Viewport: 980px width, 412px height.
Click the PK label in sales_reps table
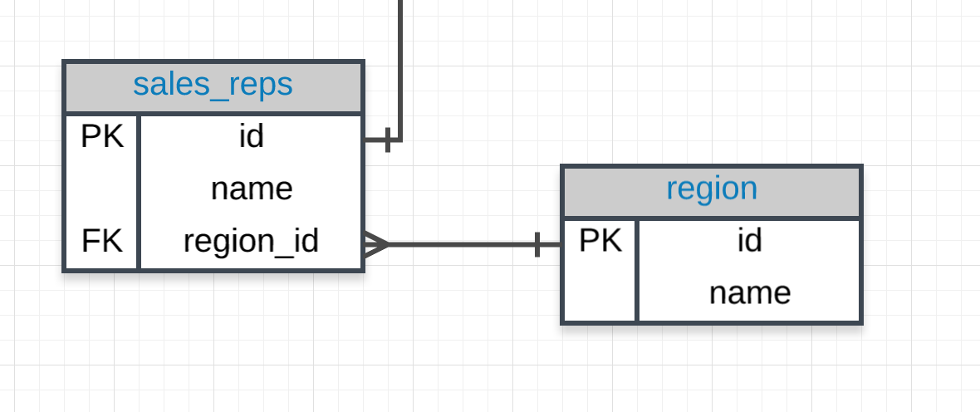tap(101, 136)
